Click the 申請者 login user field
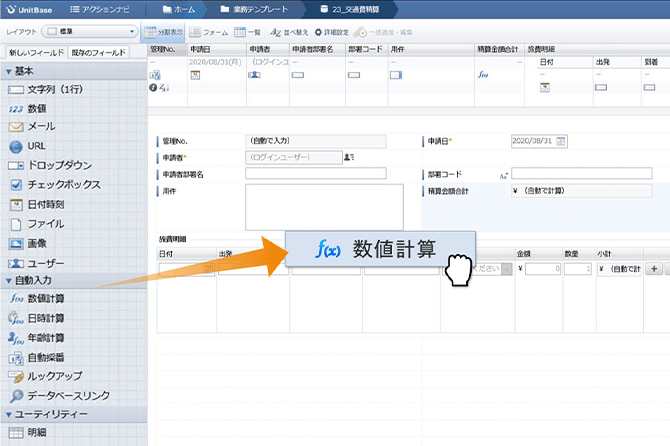This screenshot has width=670, height=446. (294, 157)
